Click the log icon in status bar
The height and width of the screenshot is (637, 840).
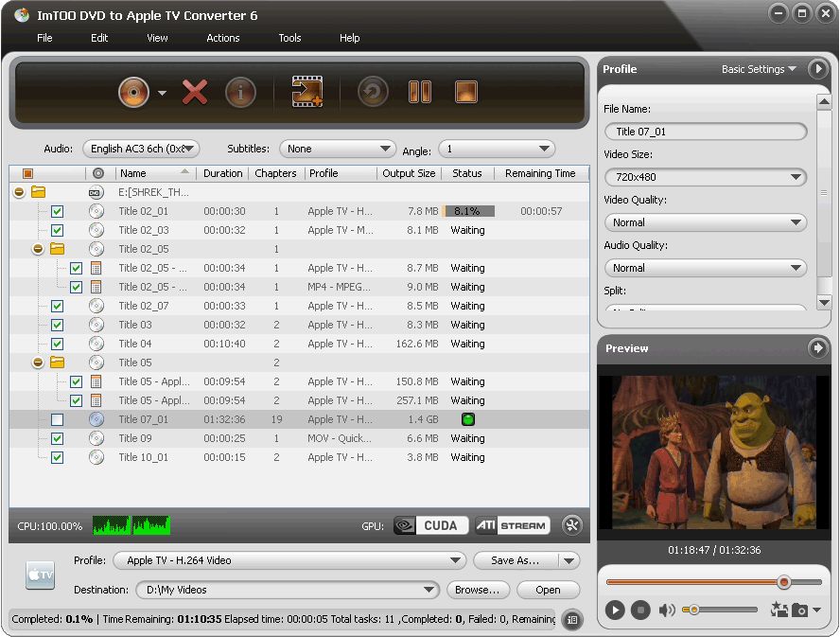[x=572, y=620]
